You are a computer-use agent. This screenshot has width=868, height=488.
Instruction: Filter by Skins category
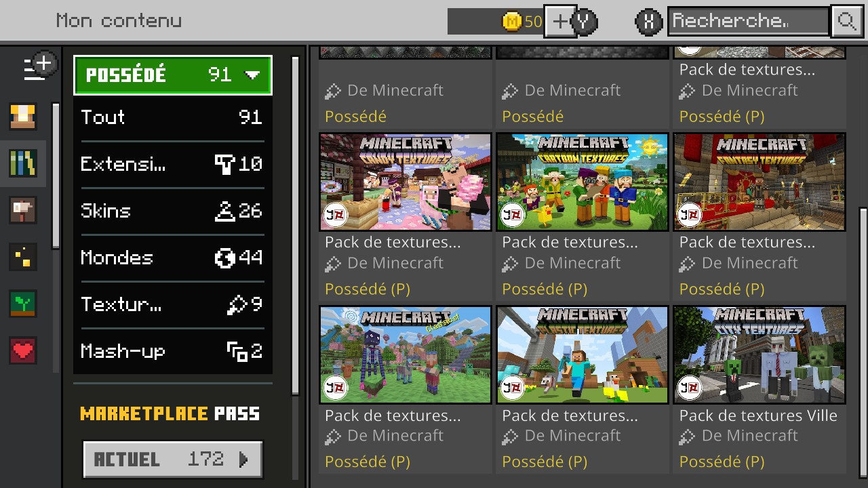[172, 211]
